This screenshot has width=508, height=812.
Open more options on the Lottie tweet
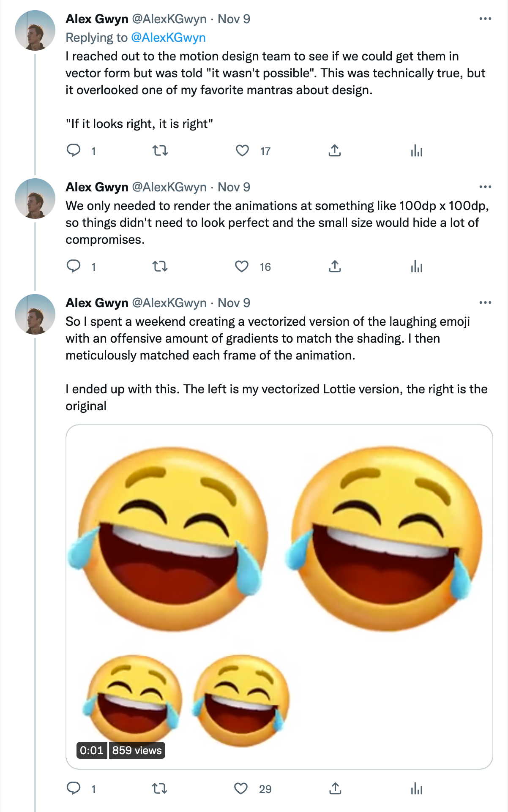coord(485,302)
